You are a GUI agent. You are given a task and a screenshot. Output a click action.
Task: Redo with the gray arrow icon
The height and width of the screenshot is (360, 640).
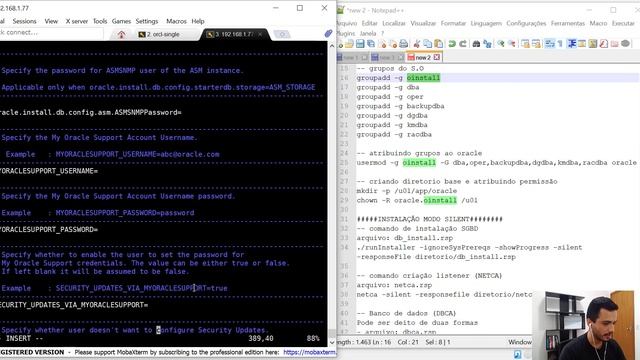pyautogui.click(x=463, y=44)
